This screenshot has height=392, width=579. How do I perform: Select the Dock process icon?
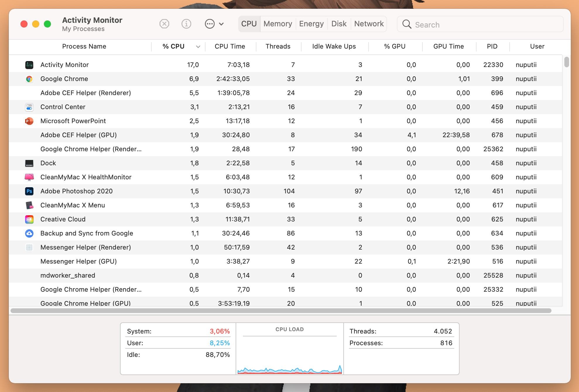(29, 163)
